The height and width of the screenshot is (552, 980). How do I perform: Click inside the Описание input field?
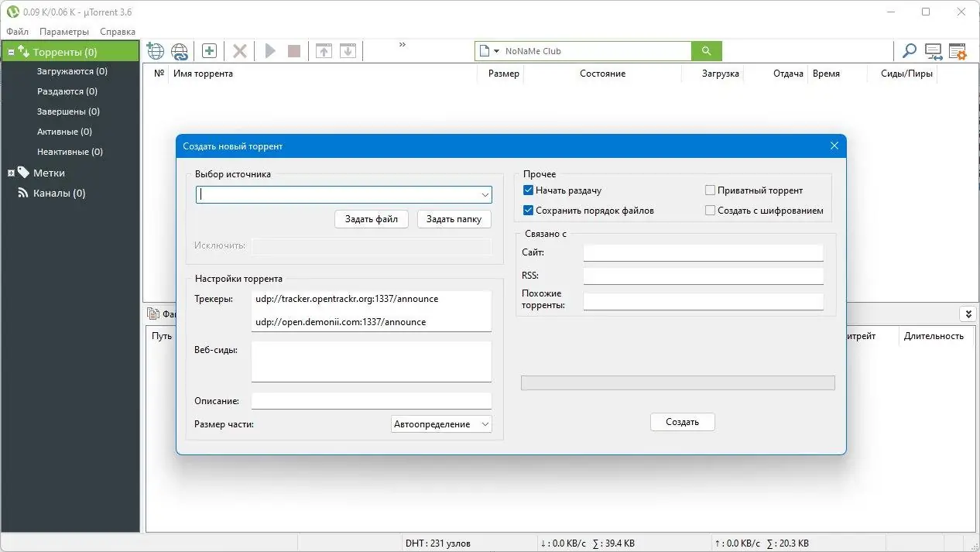[x=371, y=400]
